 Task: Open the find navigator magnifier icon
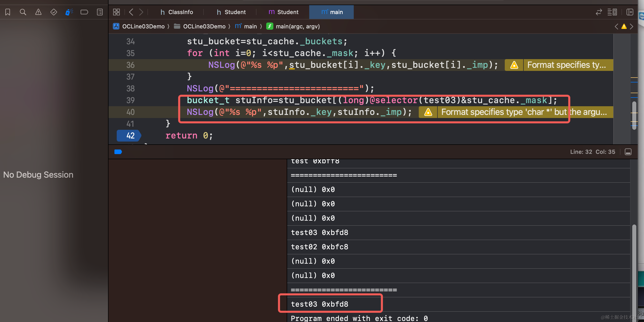point(23,12)
